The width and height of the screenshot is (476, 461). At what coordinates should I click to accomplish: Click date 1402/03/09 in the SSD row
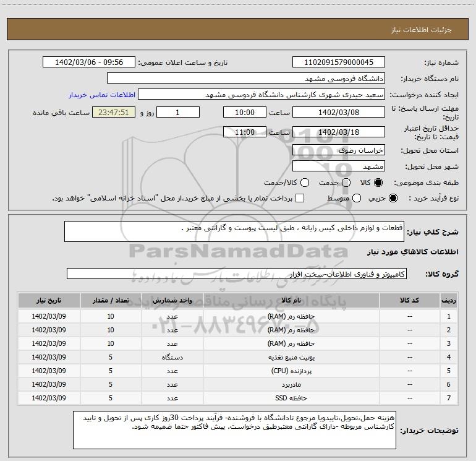point(49,398)
